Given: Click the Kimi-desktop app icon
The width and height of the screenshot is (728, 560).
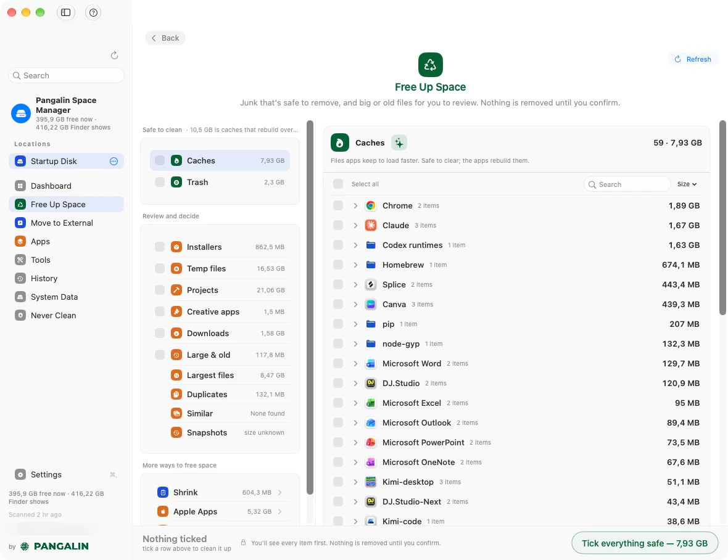Looking at the screenshot, I should tap(371, 482).
